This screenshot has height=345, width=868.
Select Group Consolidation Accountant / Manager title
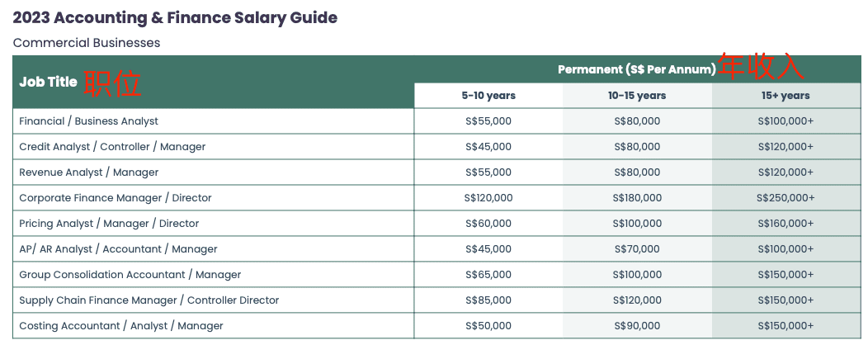coord(130,275)
